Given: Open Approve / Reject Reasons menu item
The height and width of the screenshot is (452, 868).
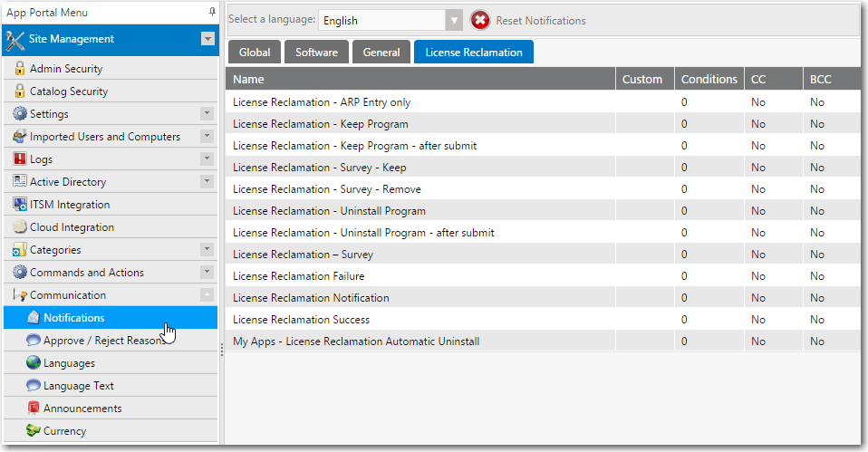Looking at the screenshot, I should (103, 341).
